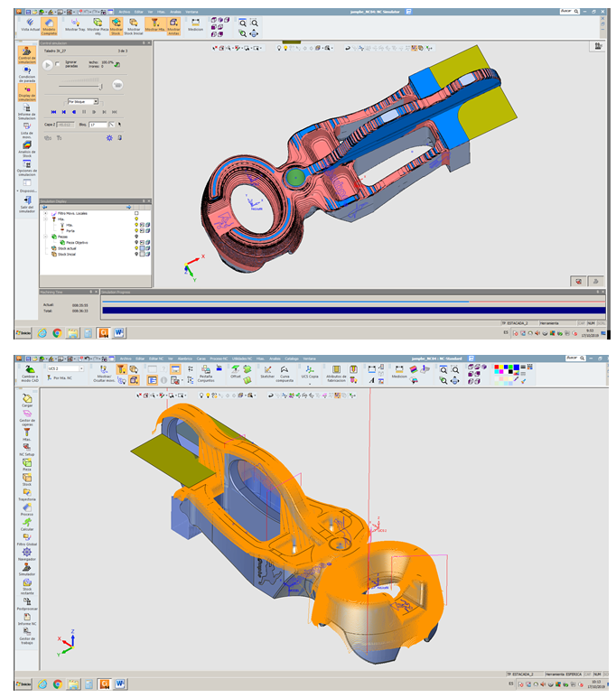Expand Filtro Movs. Locales tree node

[x=45, y=213]
